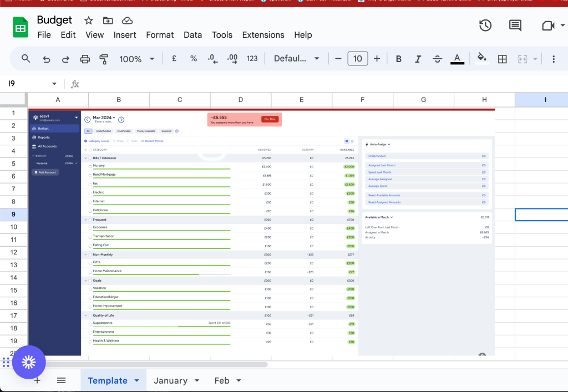Open the Default font dropdown
The width and height of the screenshot is (568, 392).
296,59
